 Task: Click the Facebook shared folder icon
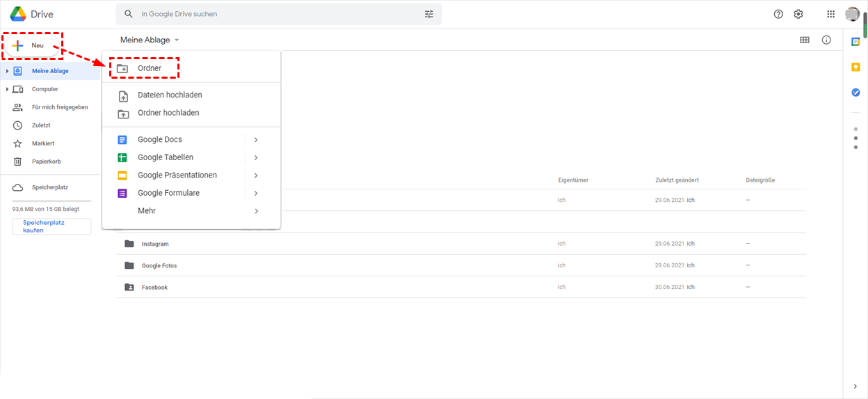[129, 287]
